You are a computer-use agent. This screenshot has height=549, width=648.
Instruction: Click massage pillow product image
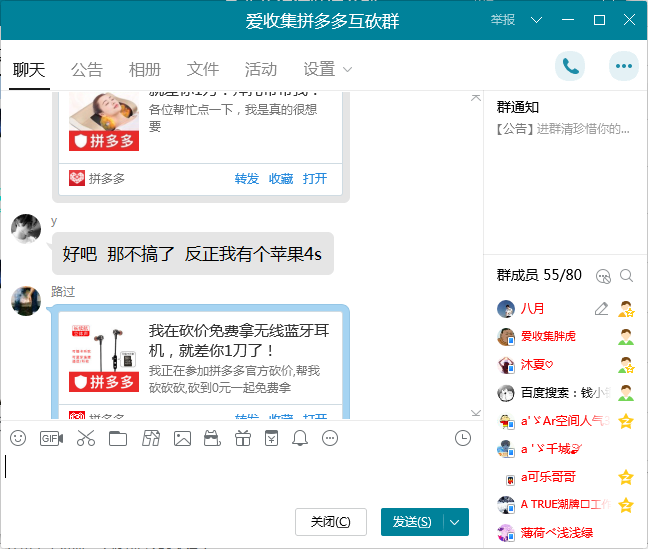tap(104, 122)
